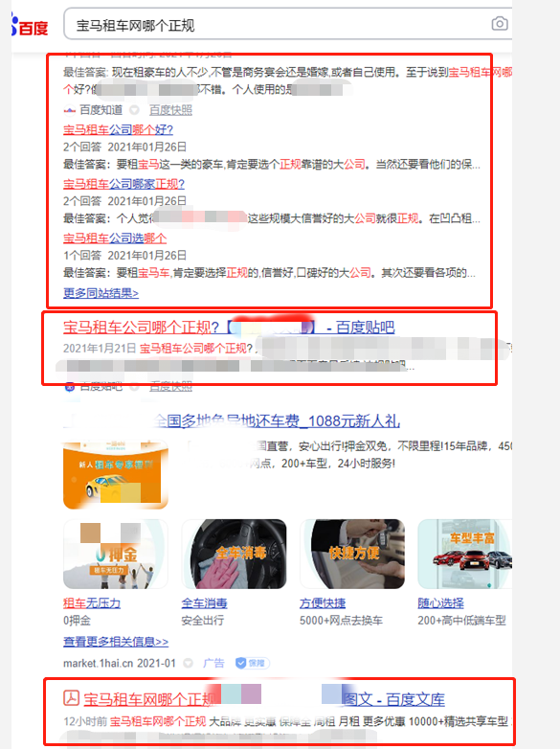Click the search box with 宝马租车网哪个正规
Image resolution: width=560 pixels, height=749 pixels.
click(288, 24)
